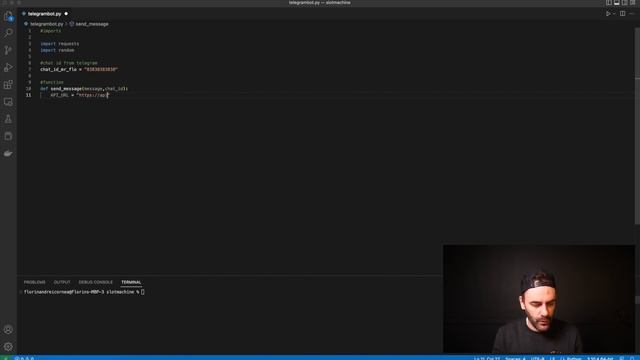Screen dimensions: 640x360
Task: Open the Extensions view
Action: pyautogui.click(x=8, y=84)
